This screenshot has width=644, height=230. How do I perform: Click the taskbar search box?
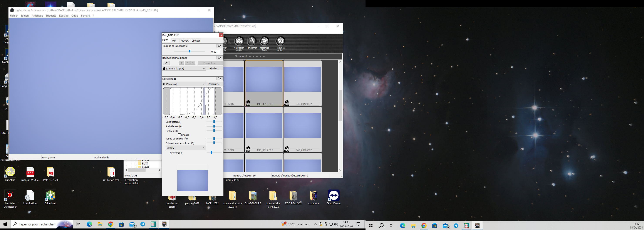42,224
